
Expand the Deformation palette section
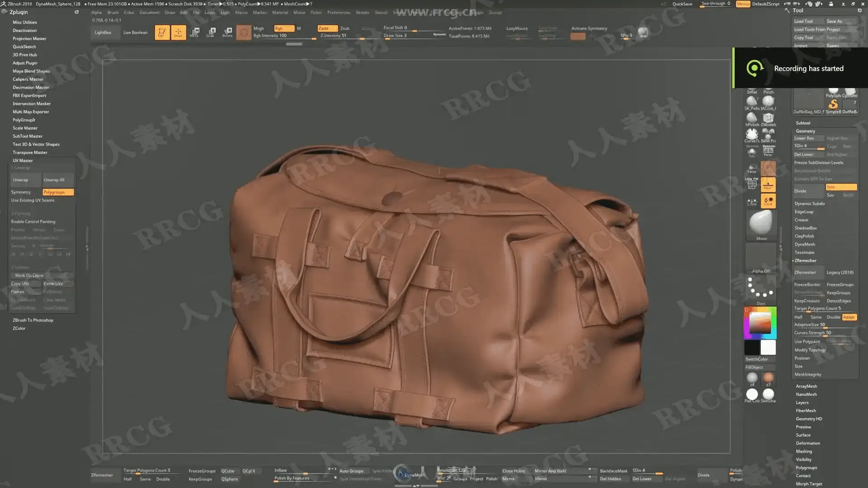[808, 443]
